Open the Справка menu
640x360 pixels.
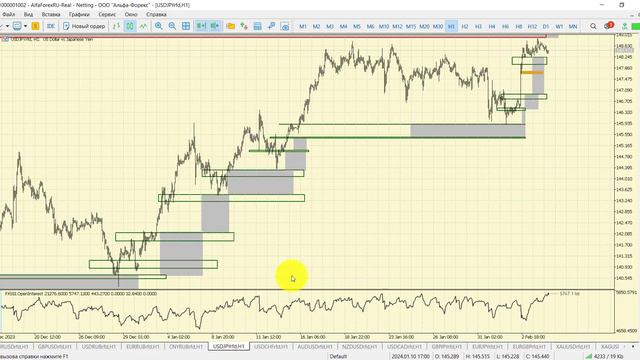pyautogui.click(x=156, y=14)
